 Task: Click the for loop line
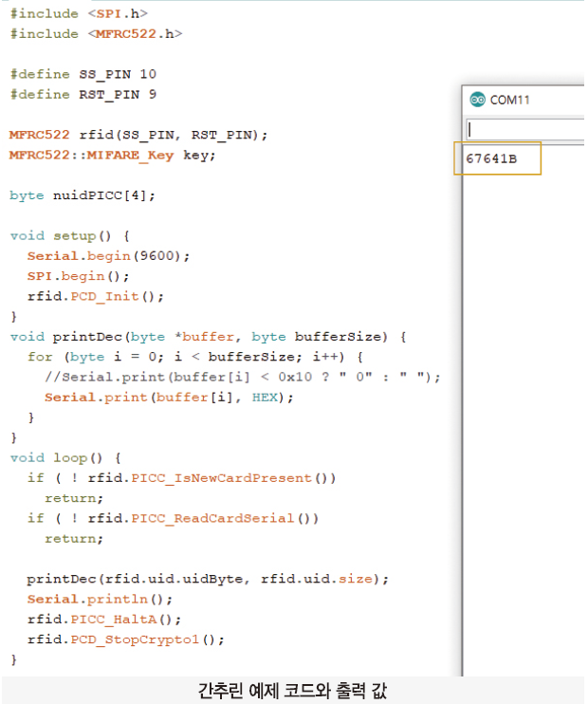click(x=194, y=358)
